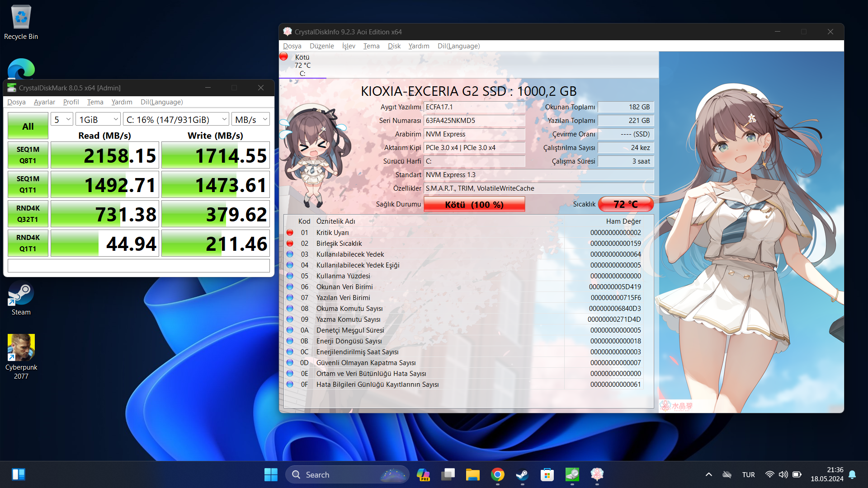This screenshot has width=868, height=488.
Task: Switch to the CrystalDiskMark taskbar icon
Action: (x=572, y=474)
